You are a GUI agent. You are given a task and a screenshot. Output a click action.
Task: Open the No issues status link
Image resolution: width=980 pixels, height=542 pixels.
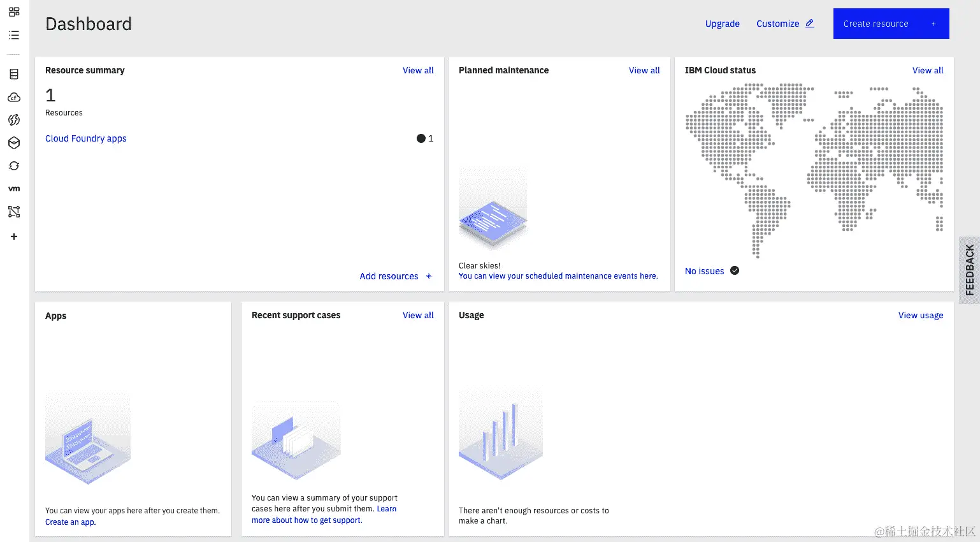tap(704, 271)
